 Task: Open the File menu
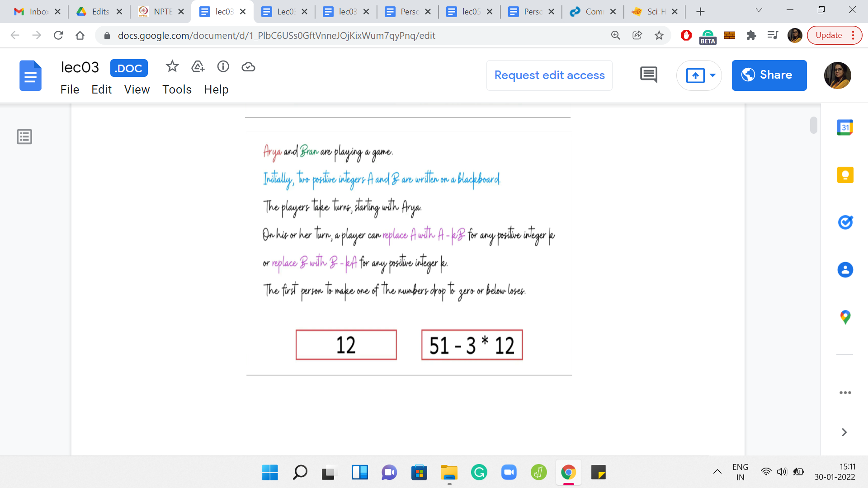(x=70, y=89)
